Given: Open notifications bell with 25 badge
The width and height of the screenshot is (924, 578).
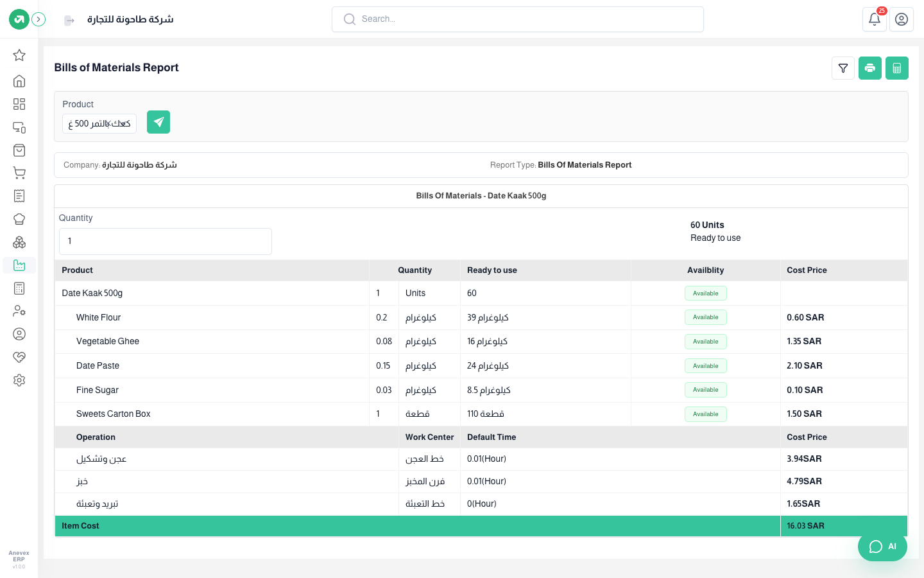Looking at the screenshot, I should [x=875, y=19].
